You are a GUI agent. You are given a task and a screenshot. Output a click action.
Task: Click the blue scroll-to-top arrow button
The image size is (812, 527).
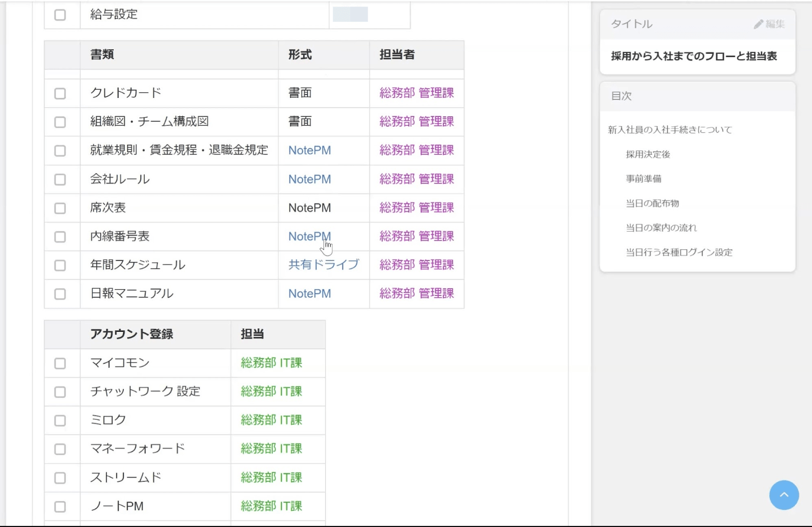pos(784,495)
